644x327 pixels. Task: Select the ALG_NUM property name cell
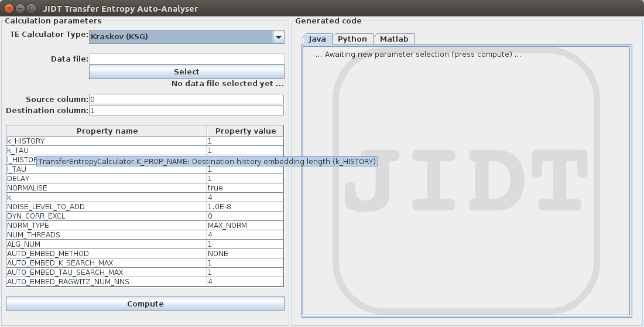107,244
